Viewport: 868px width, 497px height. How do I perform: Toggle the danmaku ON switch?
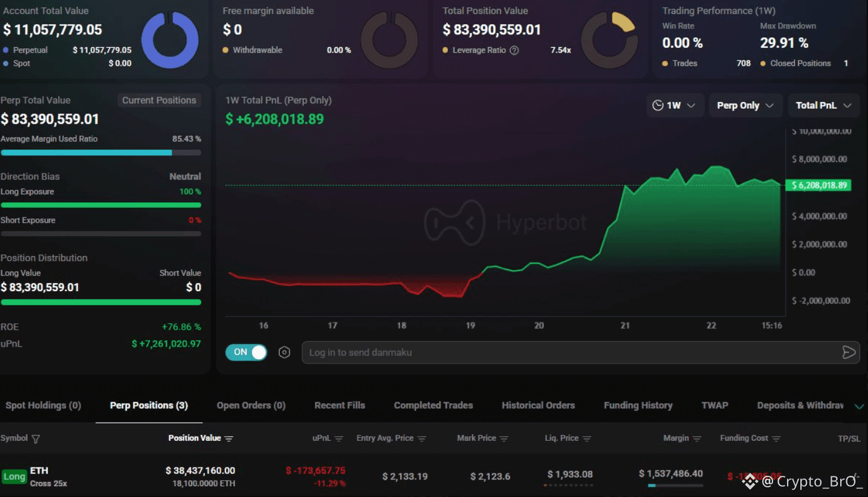(x=246, y=352)
